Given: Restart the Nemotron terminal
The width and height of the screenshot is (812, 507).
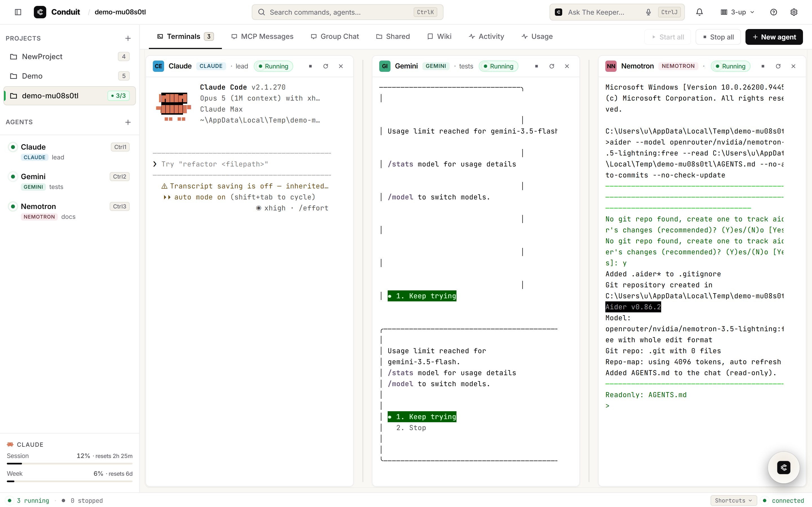Looking at the screenshot, I should click(778, 66).
